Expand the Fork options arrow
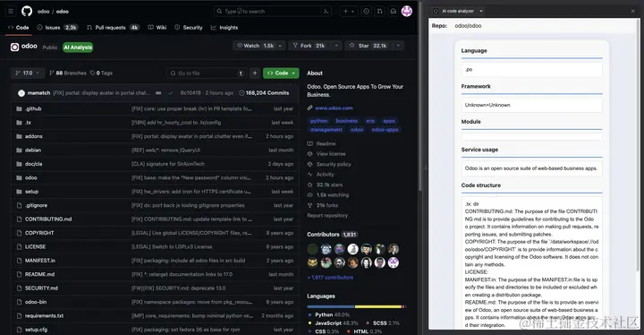Viewport: 644px width, 335px height. (336, 46)
